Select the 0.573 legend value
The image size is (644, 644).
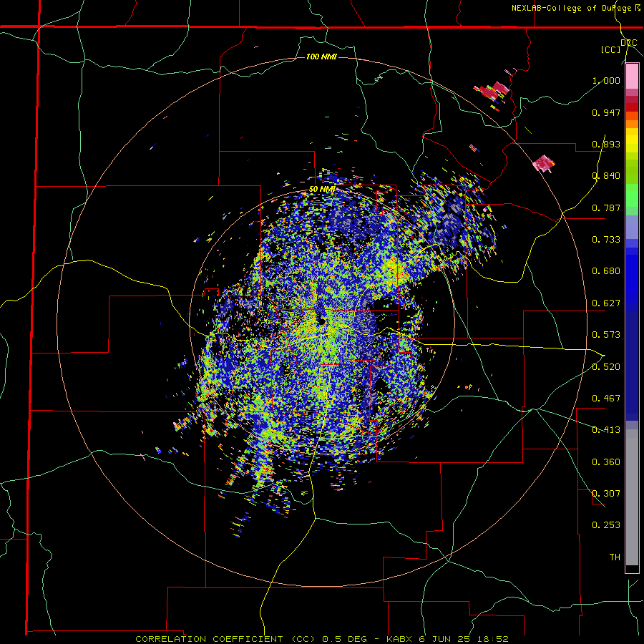pyautogui.click(x=606, y=335)
